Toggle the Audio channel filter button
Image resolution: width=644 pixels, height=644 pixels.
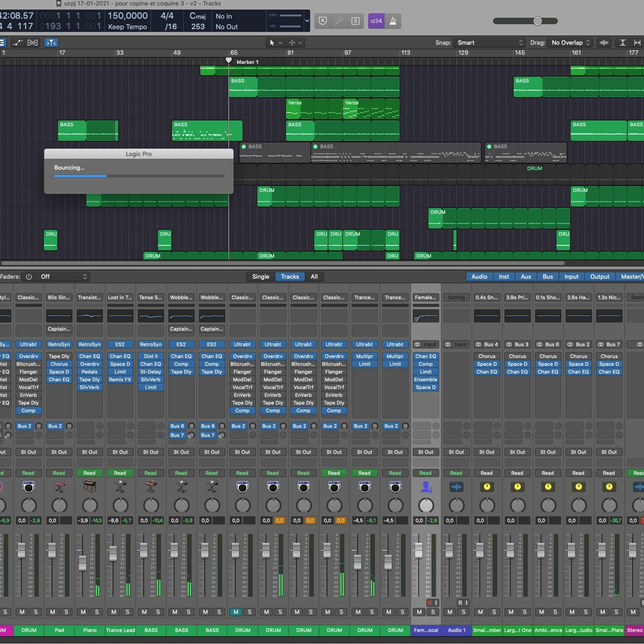[479, 277]
